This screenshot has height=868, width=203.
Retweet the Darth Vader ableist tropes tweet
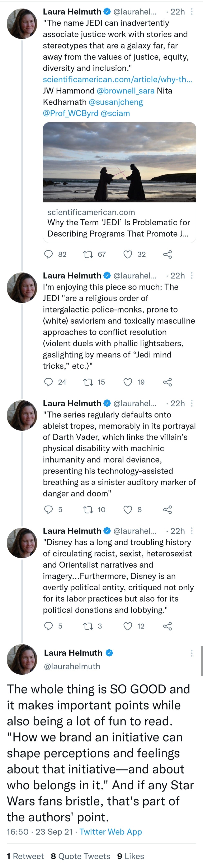(x=88, y=509)
